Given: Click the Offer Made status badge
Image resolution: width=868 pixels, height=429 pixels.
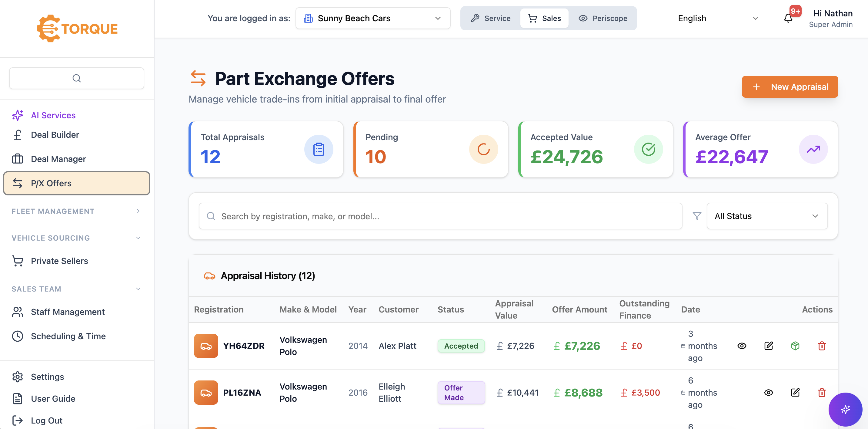Looking at the screenshot, I should click(x=461, y=393).
